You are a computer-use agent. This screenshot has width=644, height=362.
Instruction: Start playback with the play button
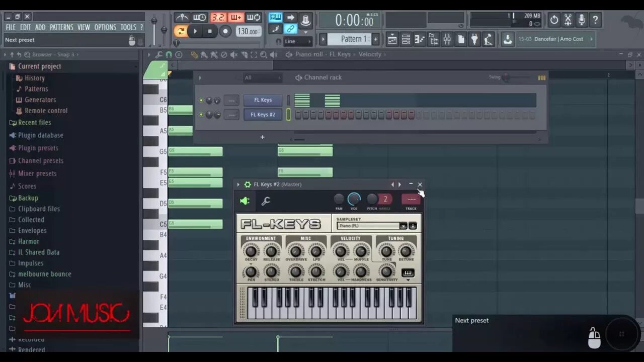(x=195, y=31)
